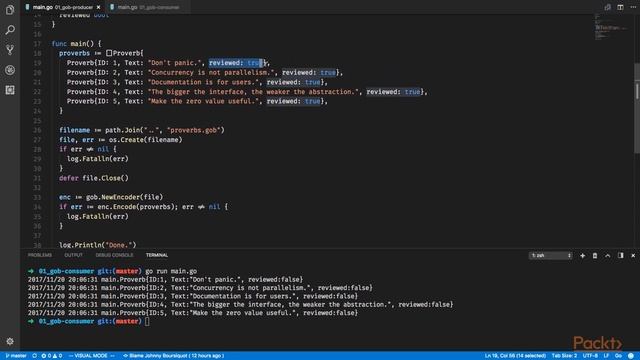Open the terminal shell selector dropdown
Screen dimensions: 640x360
coord(551,256)
